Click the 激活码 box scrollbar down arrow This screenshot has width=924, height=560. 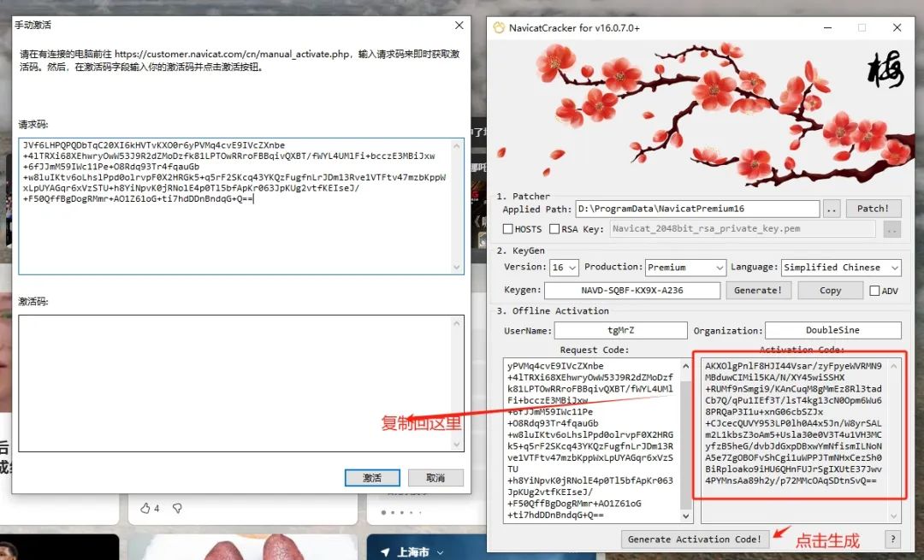click(457, 445)
